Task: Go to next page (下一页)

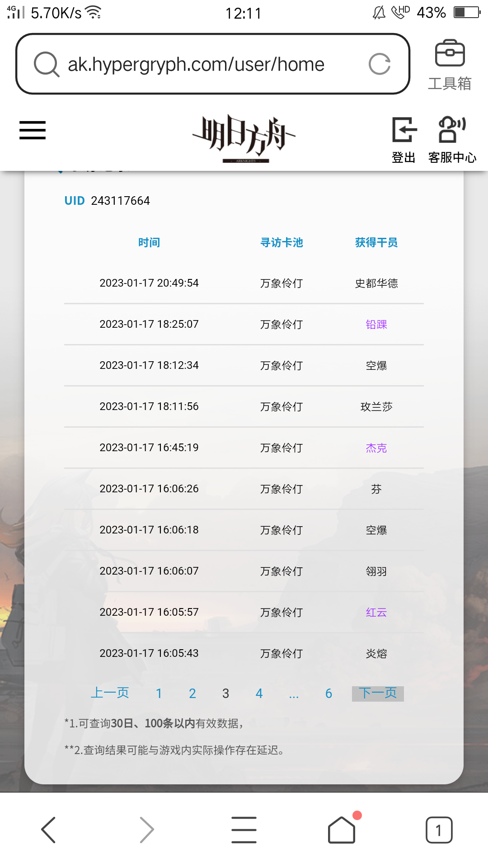Action: tap(378, 693)
